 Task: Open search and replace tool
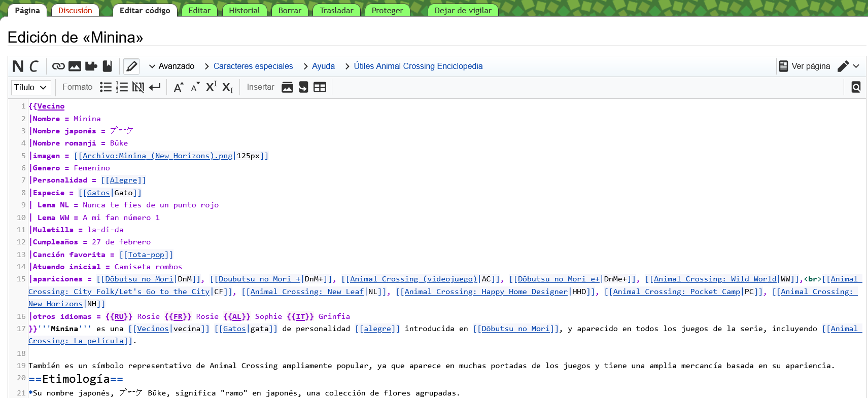(856, 87)
